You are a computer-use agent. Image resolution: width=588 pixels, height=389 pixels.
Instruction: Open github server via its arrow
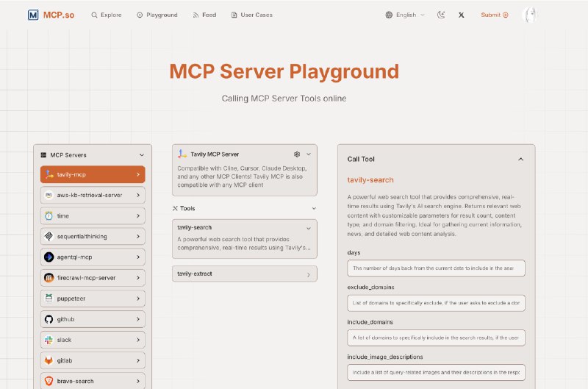tap(138, 319)
